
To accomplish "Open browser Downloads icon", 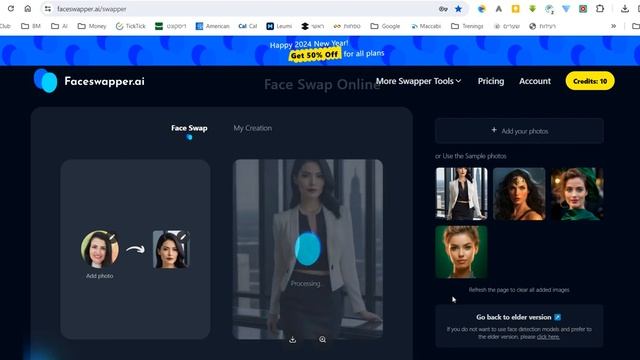I will [624, 9].
